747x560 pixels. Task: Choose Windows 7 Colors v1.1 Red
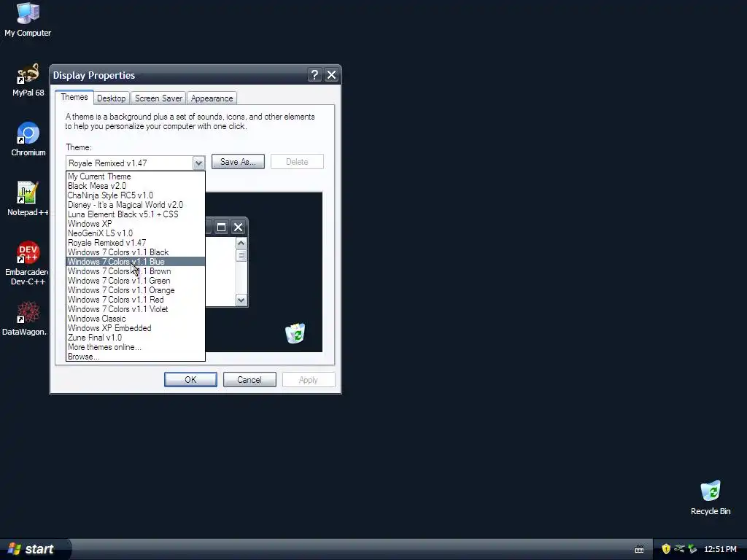136,300
